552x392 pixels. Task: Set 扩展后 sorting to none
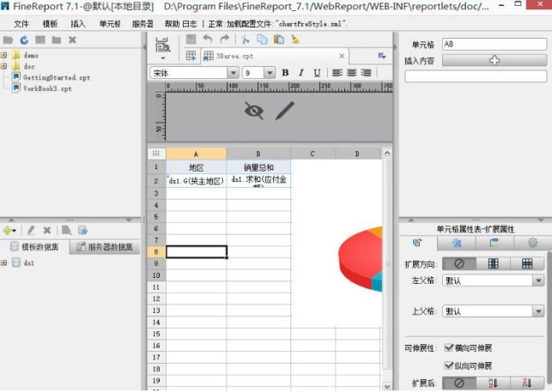(x=459, y=383)
